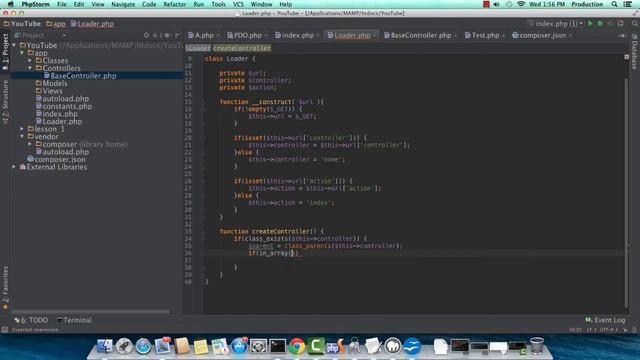Click the inspection indicator square atop editor scrollbar

[627, 57]
